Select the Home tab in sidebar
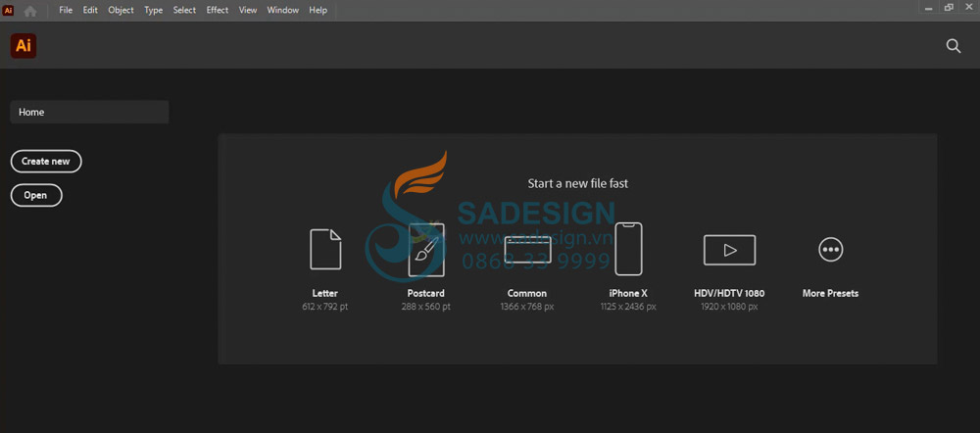 pos(89,112)
